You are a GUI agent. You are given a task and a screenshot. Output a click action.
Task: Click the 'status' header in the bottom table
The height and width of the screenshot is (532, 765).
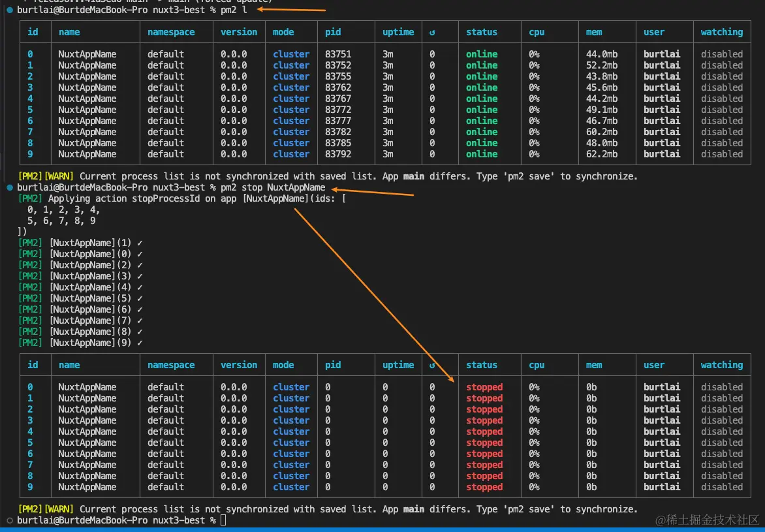point(482,365)
